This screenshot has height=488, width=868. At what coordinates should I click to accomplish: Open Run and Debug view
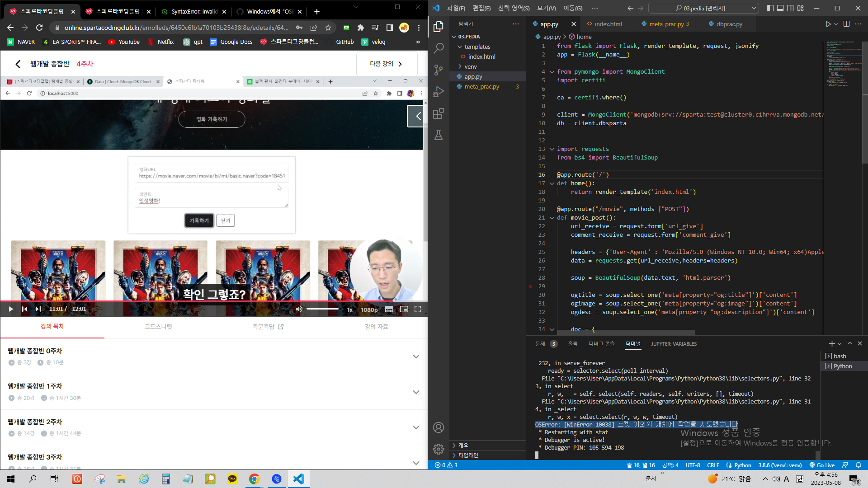[438, 92]
